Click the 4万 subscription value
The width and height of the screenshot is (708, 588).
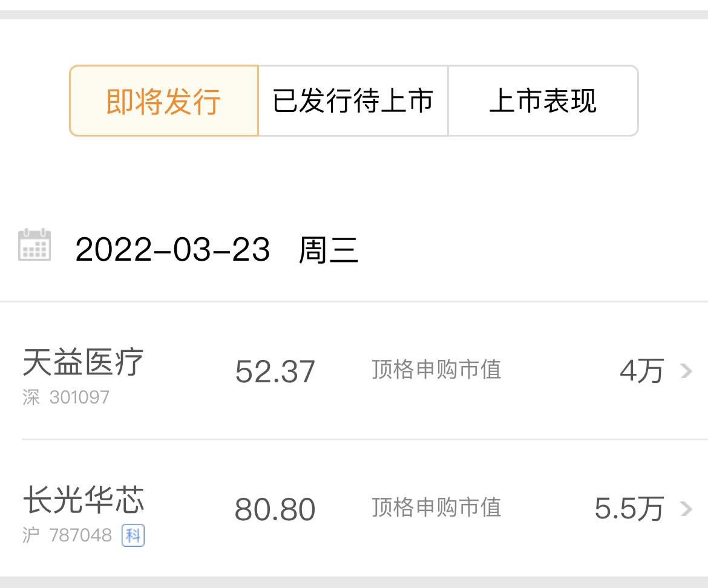click(641, 371)
